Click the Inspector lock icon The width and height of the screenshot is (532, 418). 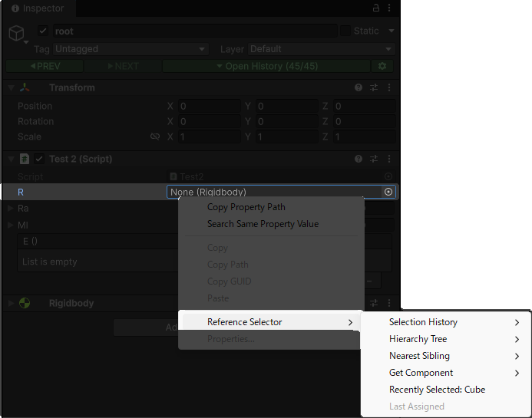(x=376, y=8)
